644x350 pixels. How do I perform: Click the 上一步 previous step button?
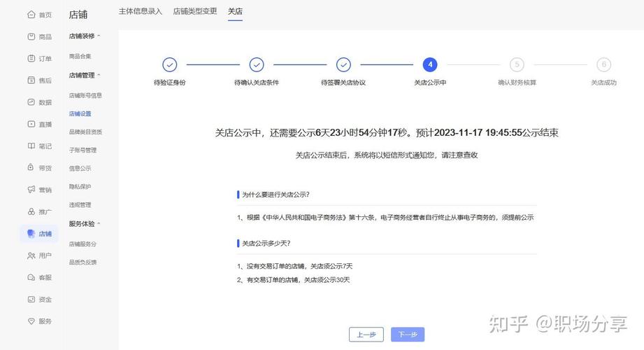[x=366, y=335]
